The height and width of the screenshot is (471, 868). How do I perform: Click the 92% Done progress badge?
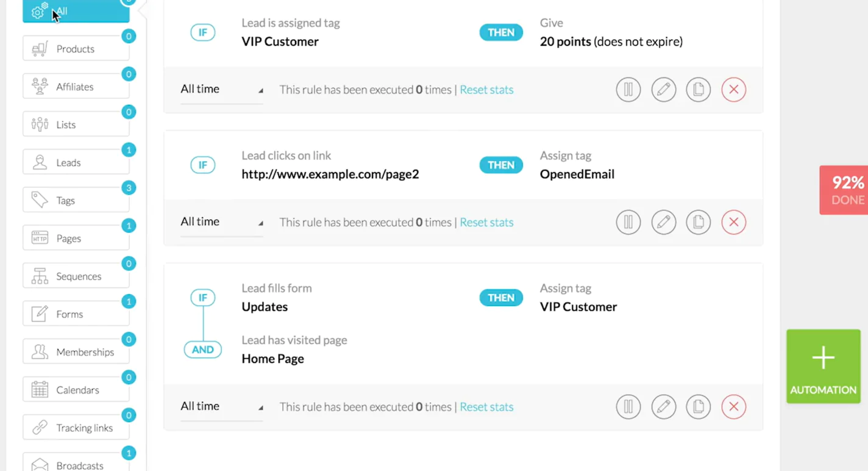(846, 190)
